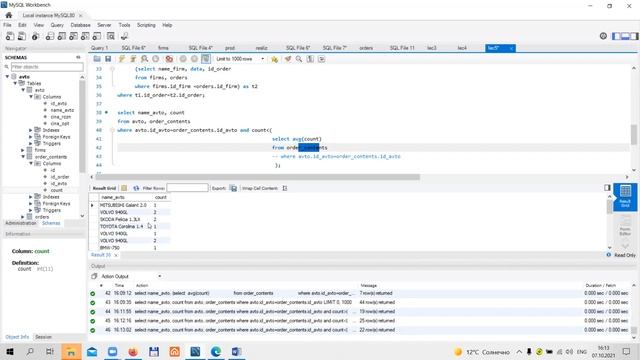Toggle the right sidebar panel visibility

634,36
